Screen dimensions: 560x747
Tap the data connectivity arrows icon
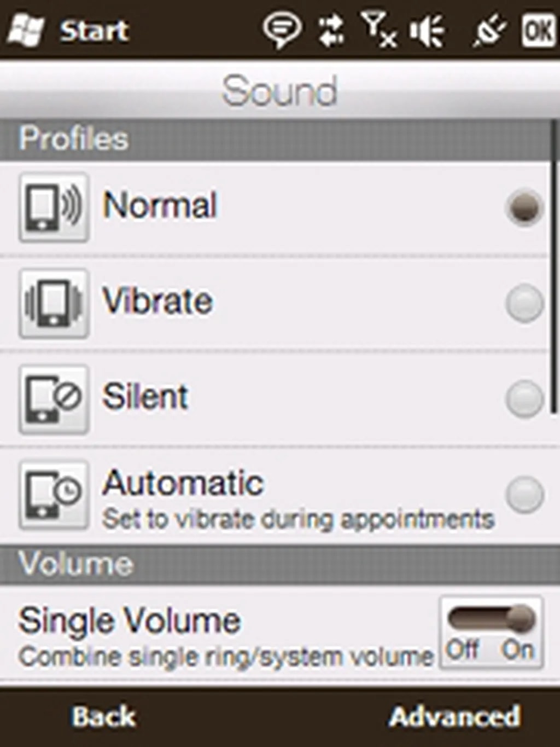click(331, 30)
